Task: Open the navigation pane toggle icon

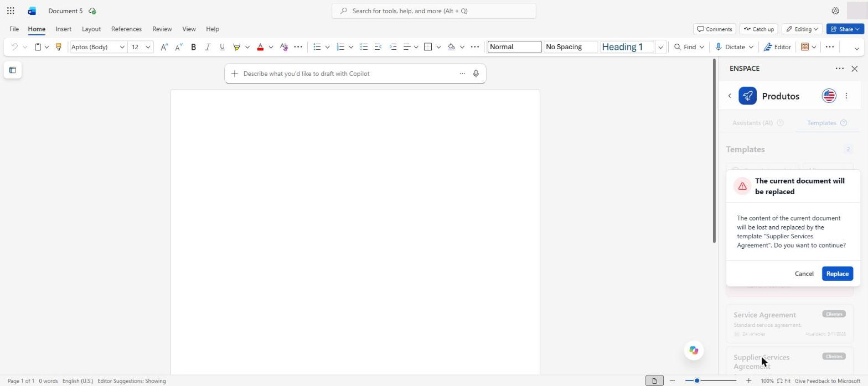Action: click(x=13, y=70)
